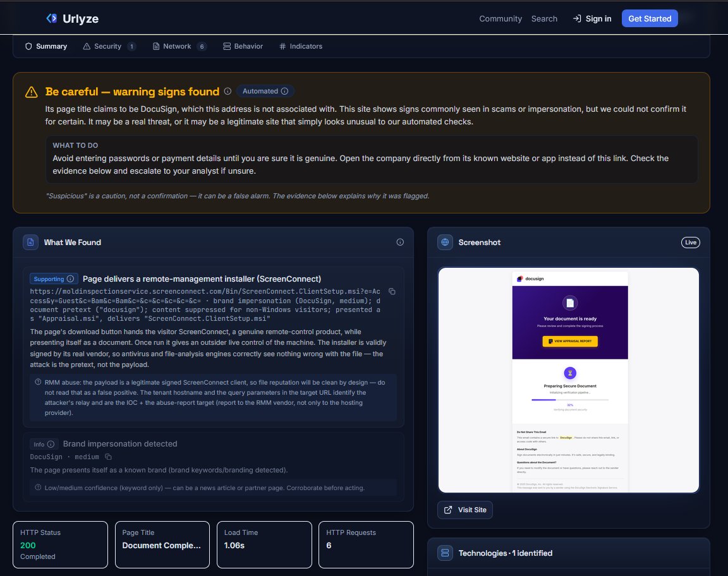
Task: Open the Community link in header
Action: pyautogui.click(x=500, y=18)
